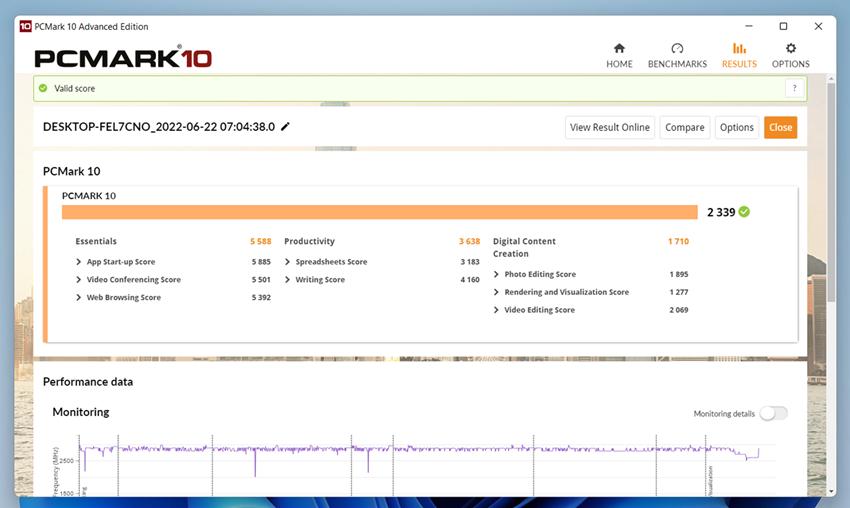The width and height of the screenshot is (850, 508).
Task: Click the Results bar chart icon
Action: click(x=739, y=48)
